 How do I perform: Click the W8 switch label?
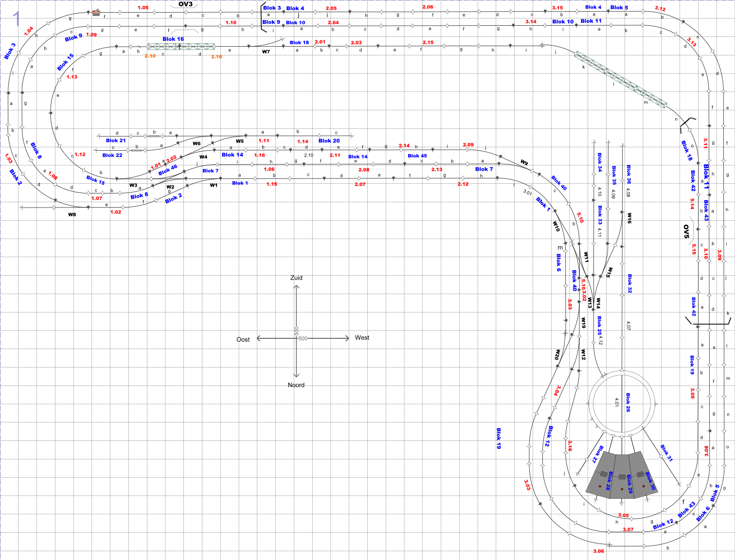coord(72,214)
